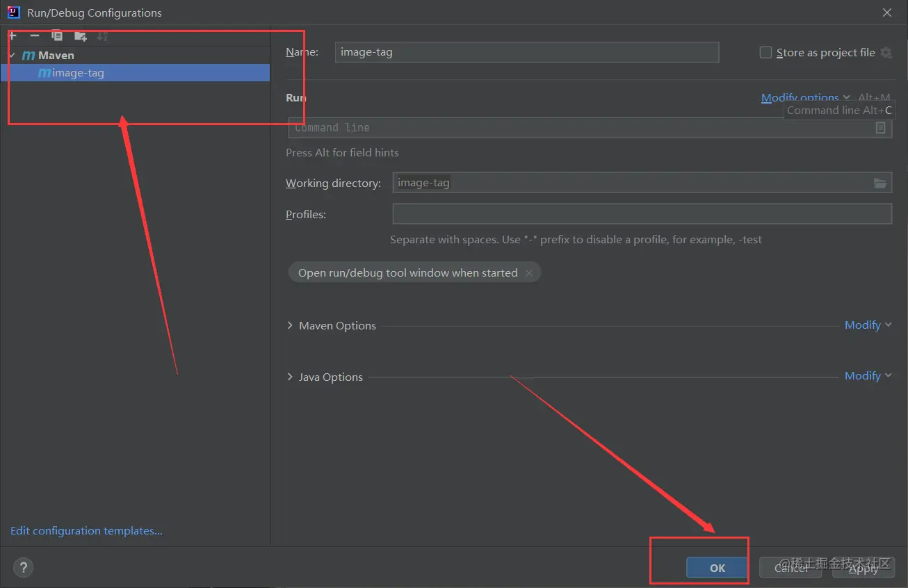Viewport: 908px width, 588px height.
Task: Close the Run/Debug Configurations dialog
Action: tap(887, 13)
